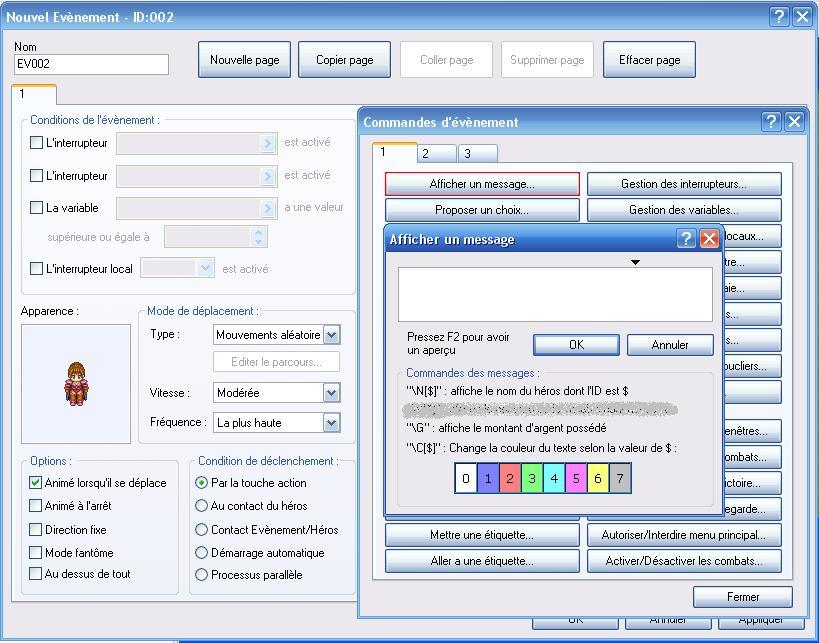Click black triangle marker above message box

[x=635, y=263]
